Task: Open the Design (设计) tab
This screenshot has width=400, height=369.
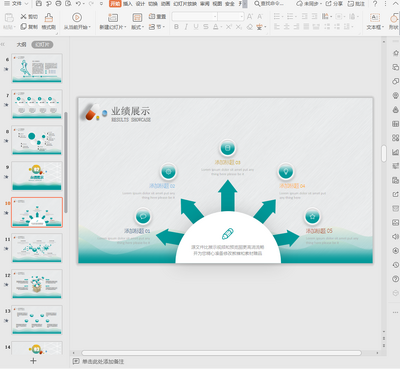Action: (140, 4)
